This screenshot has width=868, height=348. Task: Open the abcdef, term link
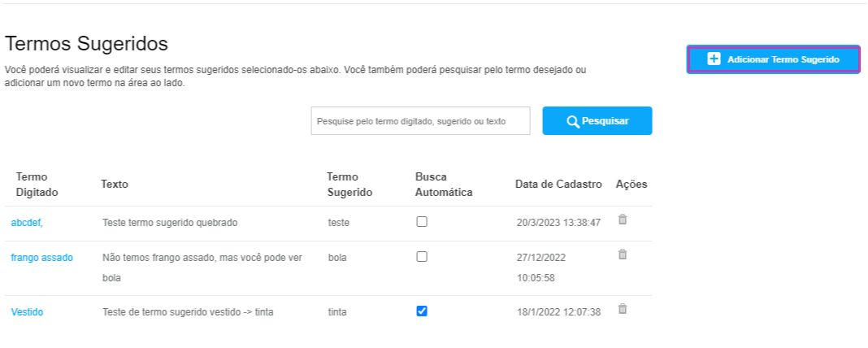27,223
